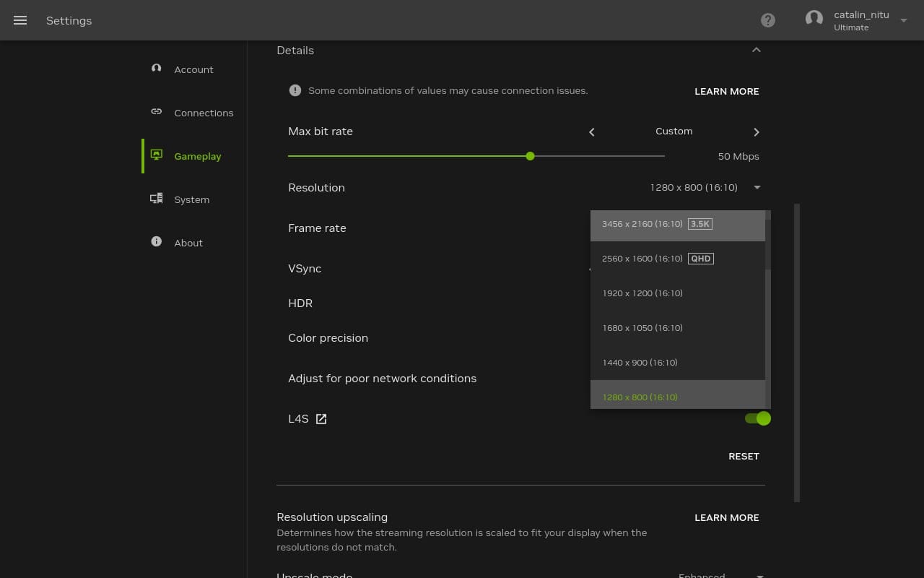Turn off the L4S toggle switch

click(x=757, y=418)
